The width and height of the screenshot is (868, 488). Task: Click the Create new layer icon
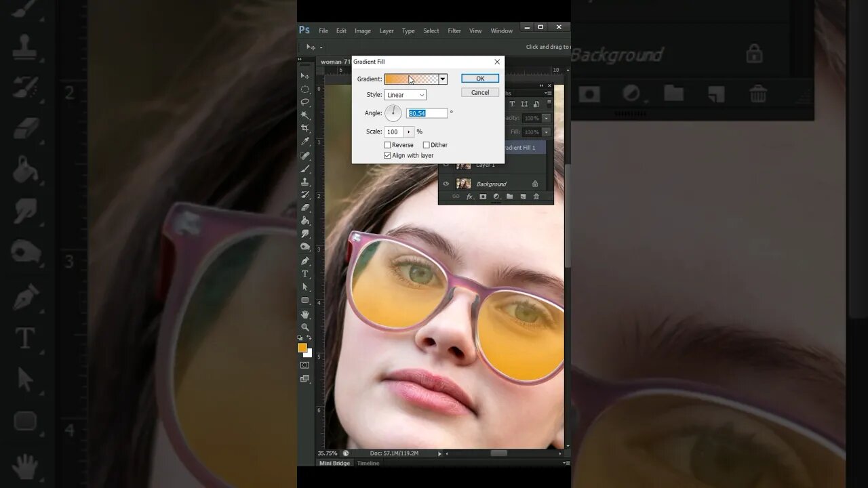[x=523, y=197]
